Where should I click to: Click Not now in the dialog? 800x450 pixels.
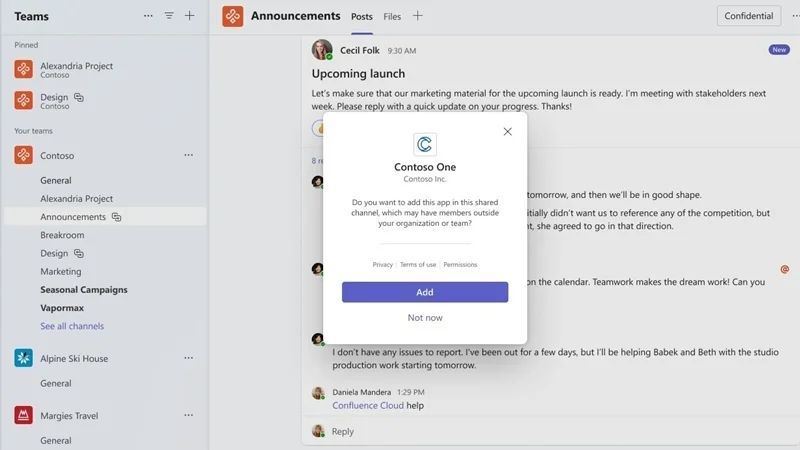[x=425, y=317]
